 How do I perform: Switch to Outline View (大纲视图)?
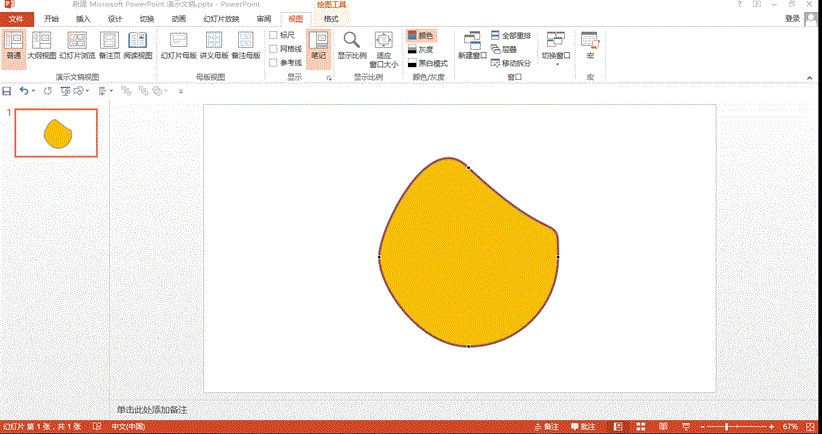(41, 45)
